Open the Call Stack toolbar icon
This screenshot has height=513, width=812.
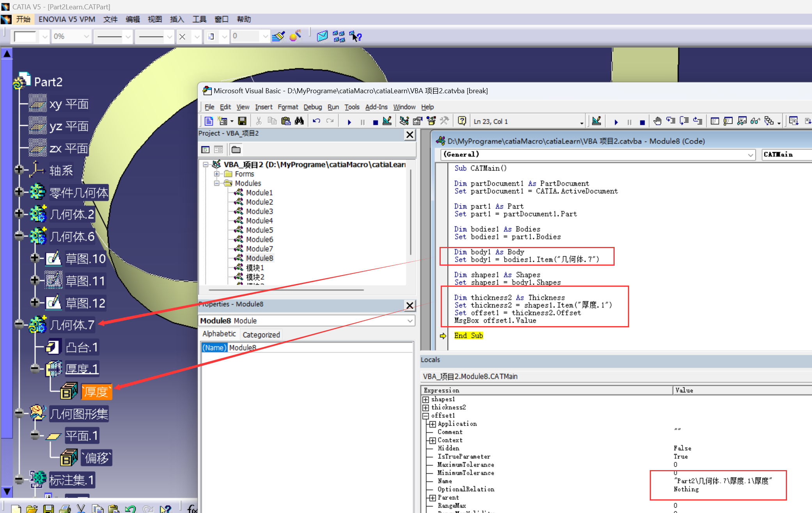click(769, 121)
